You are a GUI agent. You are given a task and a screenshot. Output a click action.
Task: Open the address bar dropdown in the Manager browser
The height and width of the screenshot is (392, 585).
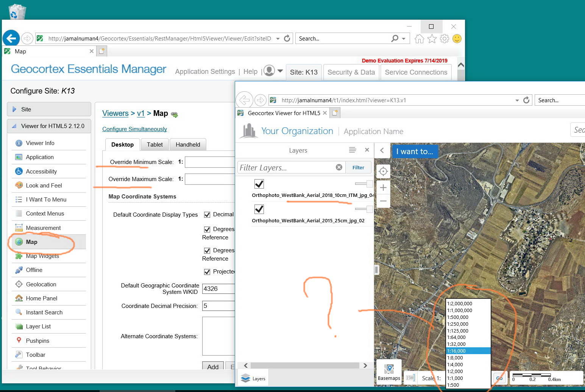(278, 39)
